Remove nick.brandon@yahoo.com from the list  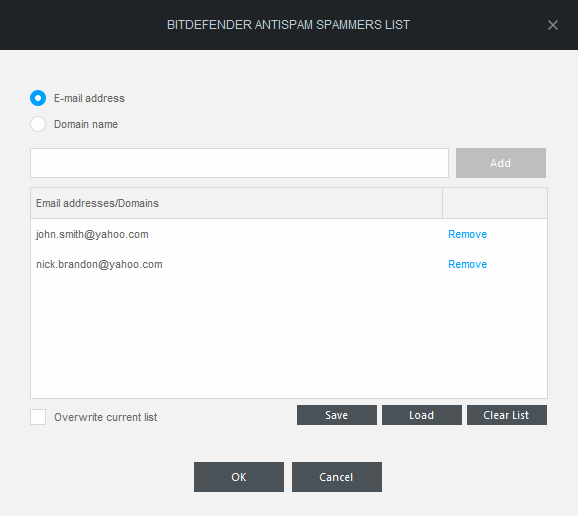click(x=467, y=264)
